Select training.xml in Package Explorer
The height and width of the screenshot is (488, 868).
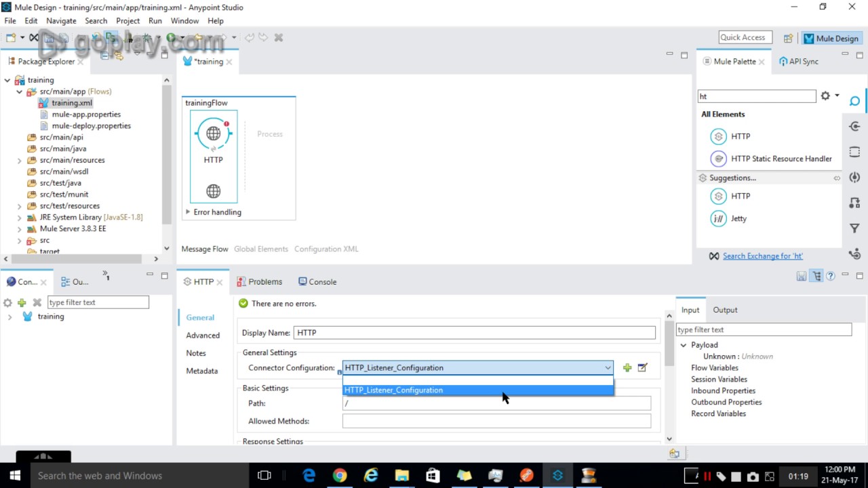pos(71,103)
